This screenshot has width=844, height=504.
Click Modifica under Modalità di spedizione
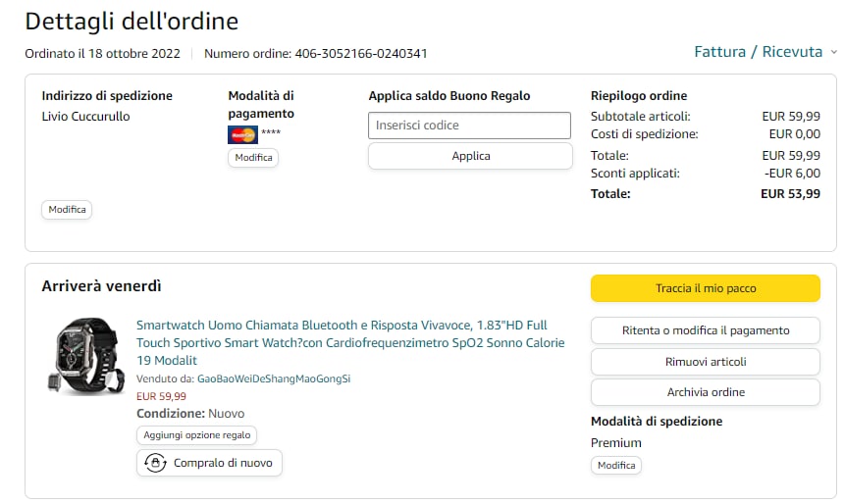click(x=616, y=465)
